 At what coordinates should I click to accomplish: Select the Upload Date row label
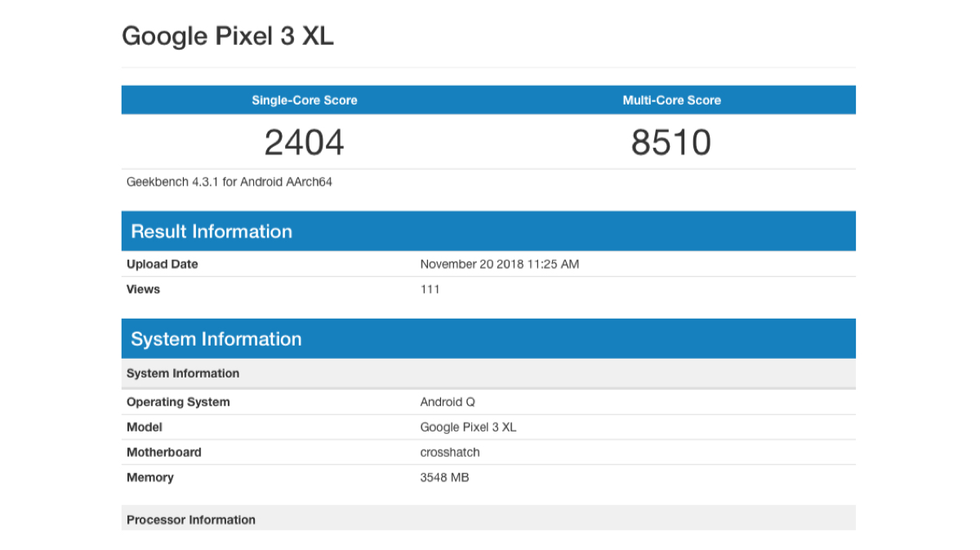point(163,264)
